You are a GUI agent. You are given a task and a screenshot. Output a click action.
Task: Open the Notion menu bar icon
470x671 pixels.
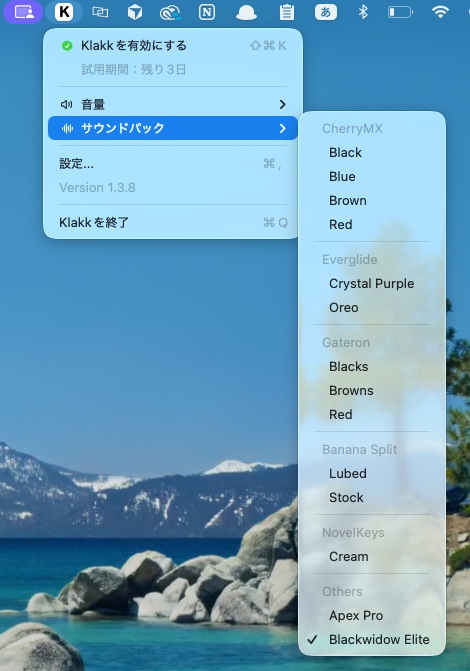tap(207, 12)
